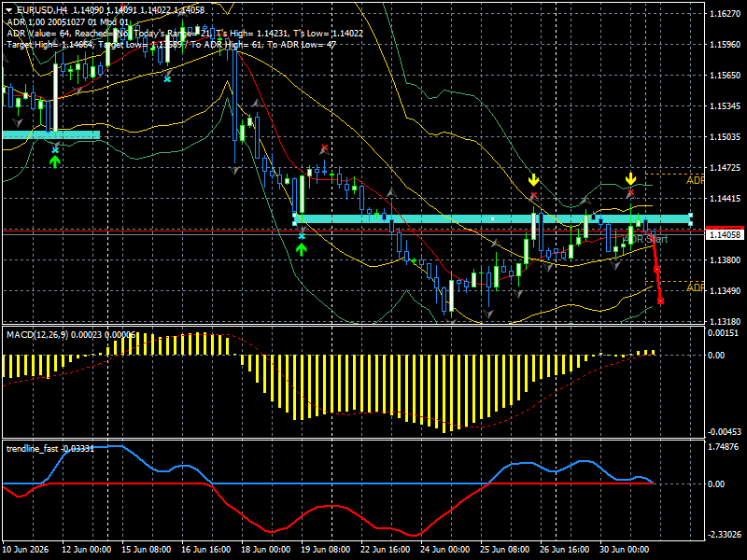747x560 pixels.
Task: Click the '25 Jun 08:00' time axis label
Action: click(x=504, y=550)
